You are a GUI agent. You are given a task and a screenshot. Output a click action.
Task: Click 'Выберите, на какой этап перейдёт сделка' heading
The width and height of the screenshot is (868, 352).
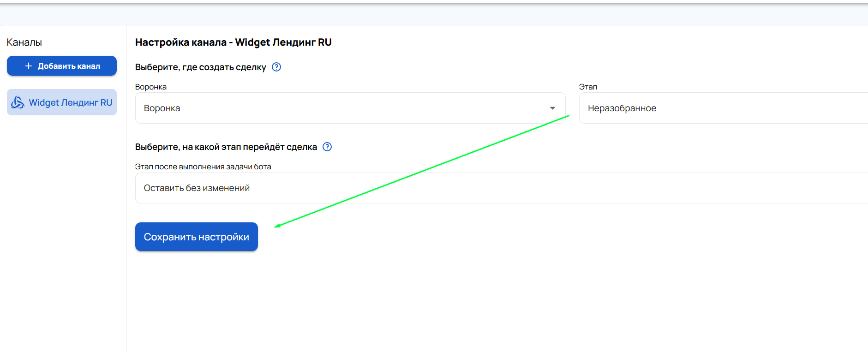tap(226, 147)
